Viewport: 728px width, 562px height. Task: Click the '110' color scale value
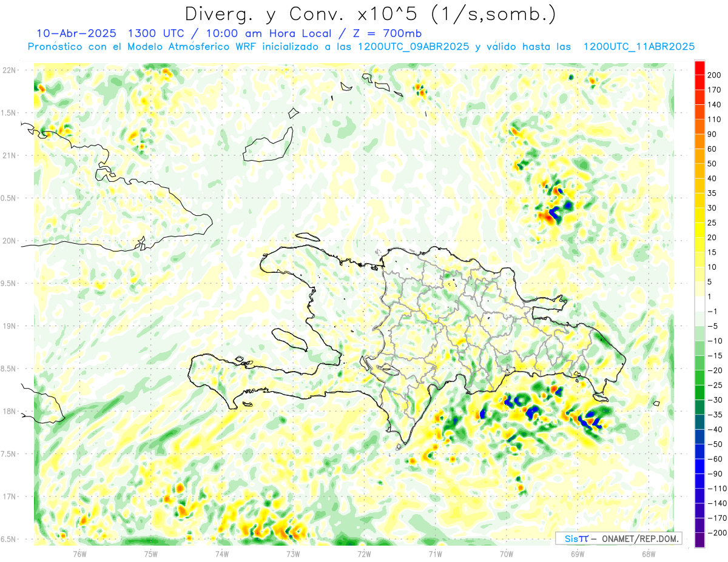tap(715, 119)
